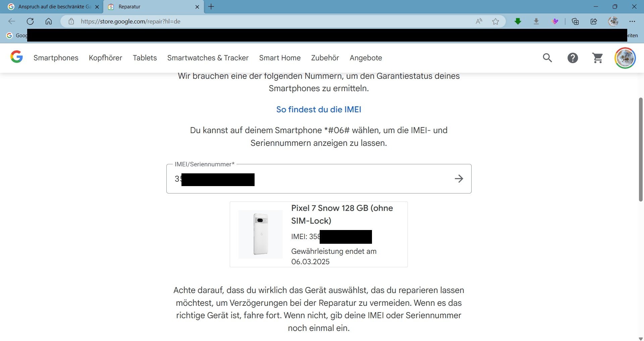This screenshot has height=341, width=644.
Task: Switch to 'Anspruch auf die beschränkte' tab
Action: click(x=54, y=7)
